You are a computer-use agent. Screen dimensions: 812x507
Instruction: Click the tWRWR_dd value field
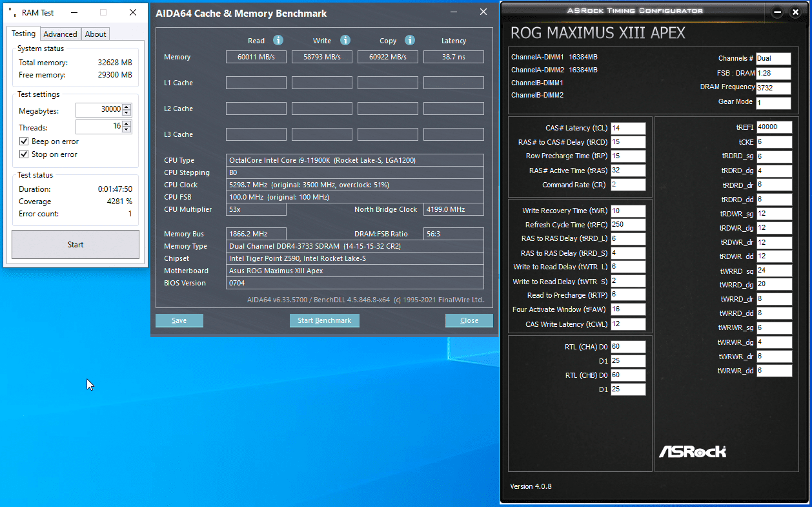point(774,371)
